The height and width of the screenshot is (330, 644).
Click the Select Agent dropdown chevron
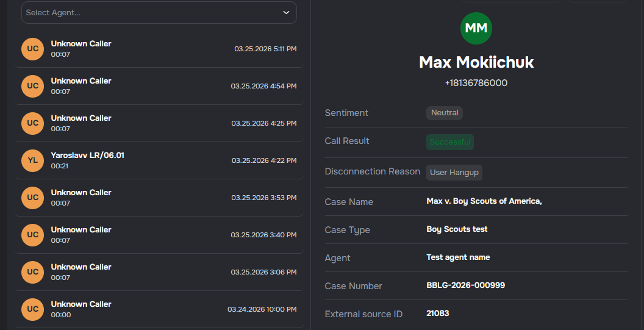tap(287, 13)
